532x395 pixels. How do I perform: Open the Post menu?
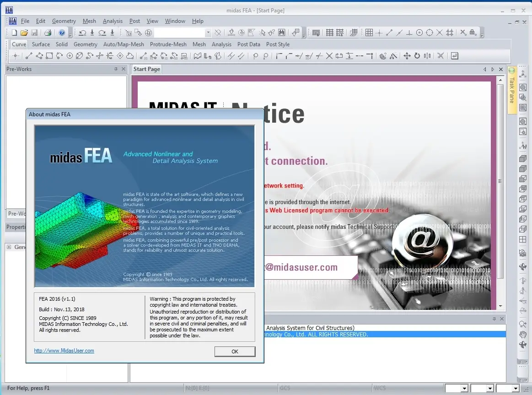point(134,21)
